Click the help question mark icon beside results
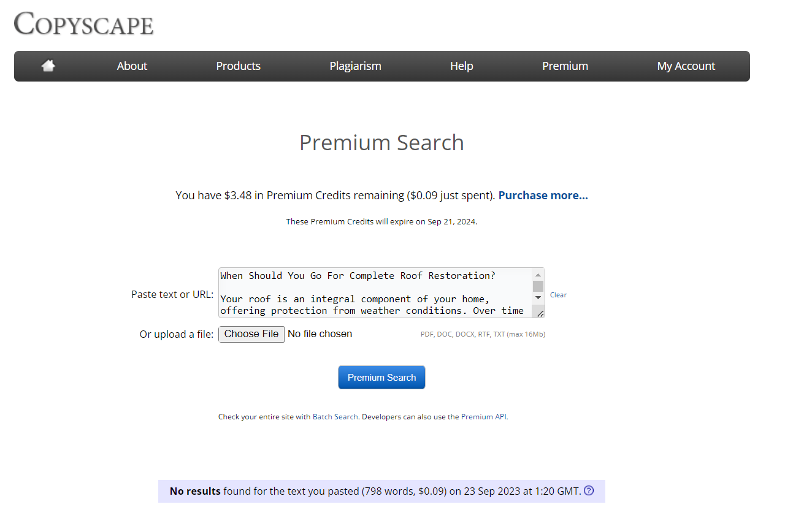The height and width of the screenshot is (526, 812). pyautogui.click(x=589, y=490)
